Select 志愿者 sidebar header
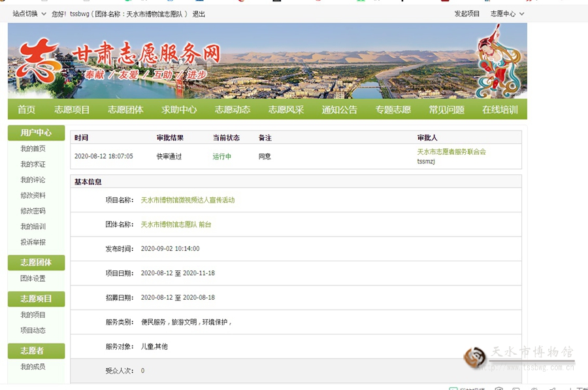Image resolution: width=588 pixels, height=390 pixels. (36, 351)
